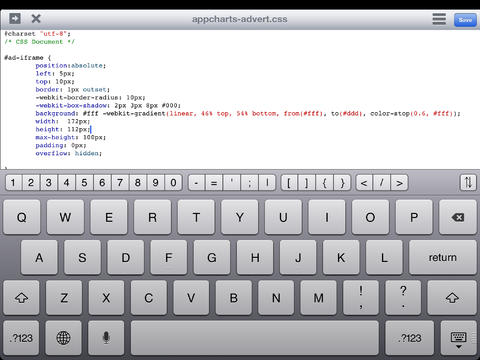The image size is (480, 360).
Task: Save the appcharts-advert.css file
Action: [465, 20]
